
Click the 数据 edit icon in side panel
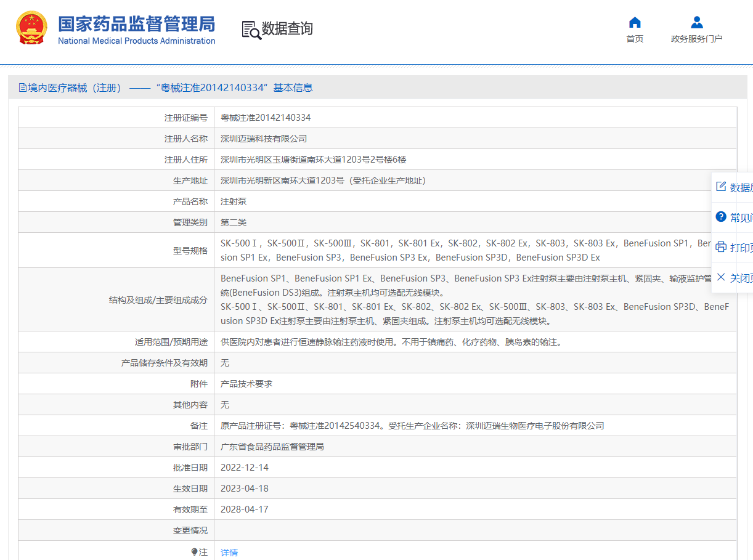click(x=721, y=187)
